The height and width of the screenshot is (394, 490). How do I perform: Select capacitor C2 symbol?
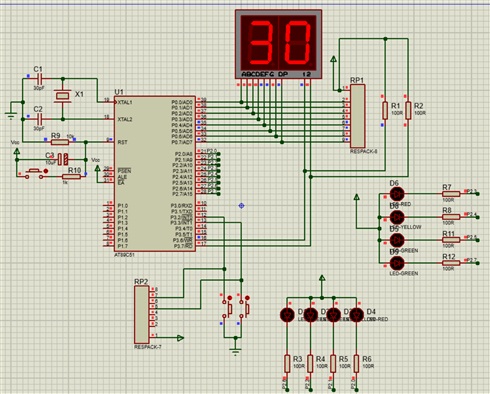[39, 118]
